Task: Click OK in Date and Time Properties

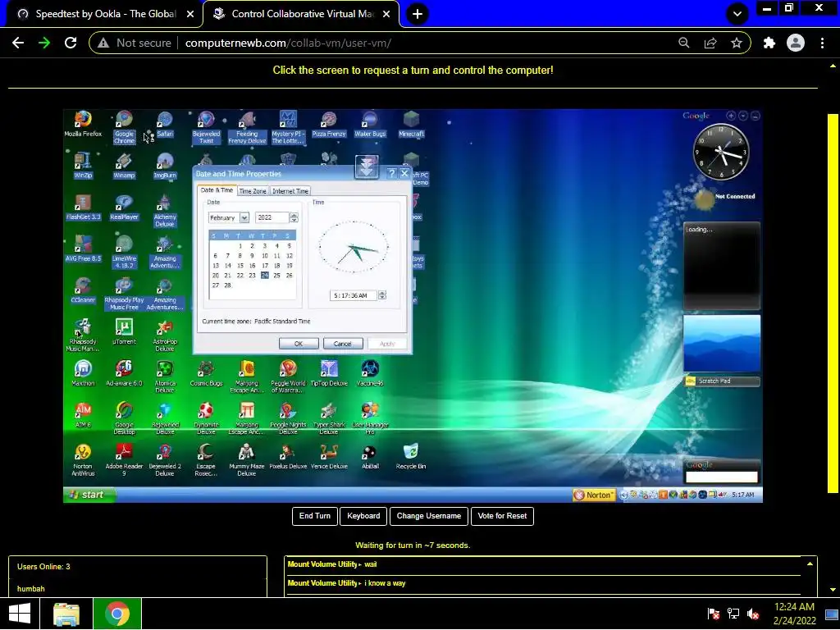Action: pyautogui.click(x=299, y=344)
